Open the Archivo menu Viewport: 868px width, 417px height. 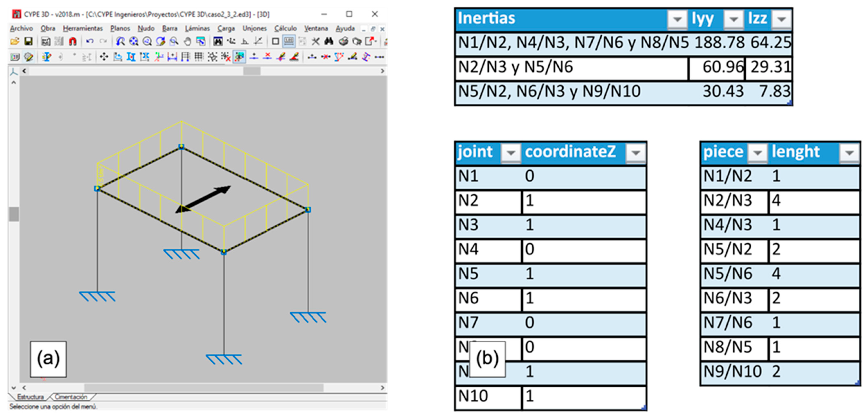[21, 28]
